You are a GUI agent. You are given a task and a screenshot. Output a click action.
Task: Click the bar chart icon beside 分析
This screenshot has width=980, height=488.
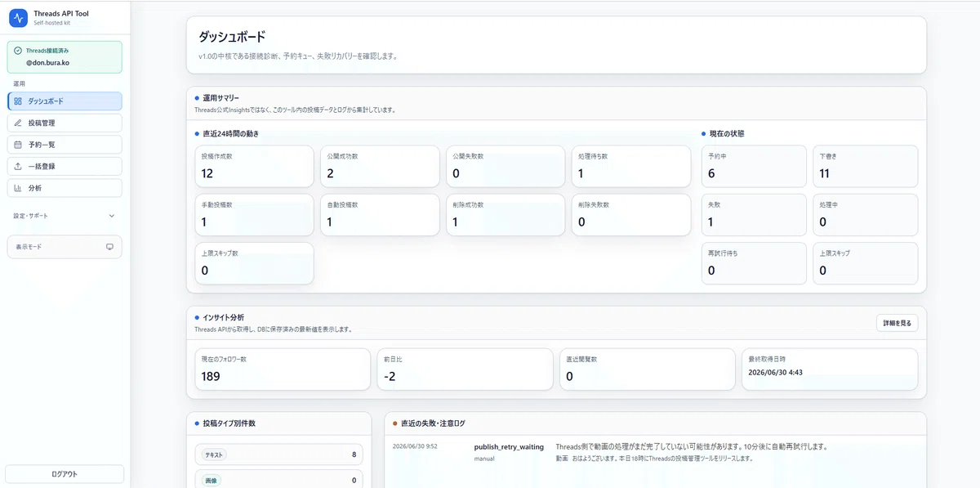18,188
